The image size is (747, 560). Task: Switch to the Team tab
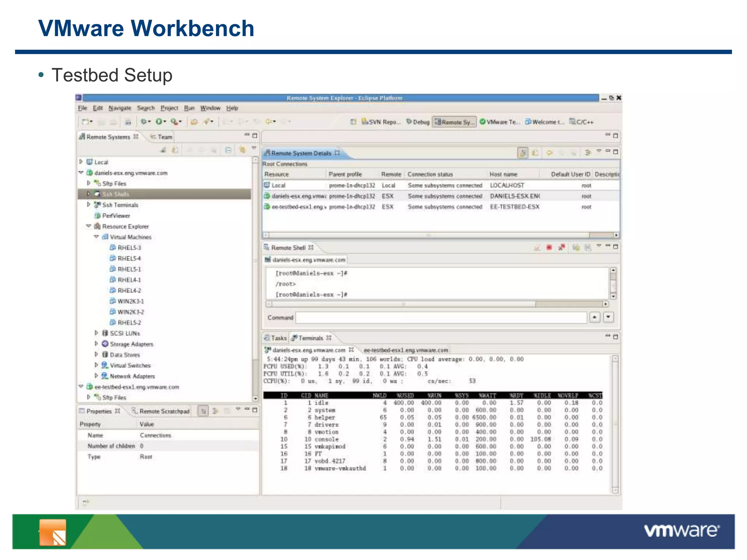[161, 137]
